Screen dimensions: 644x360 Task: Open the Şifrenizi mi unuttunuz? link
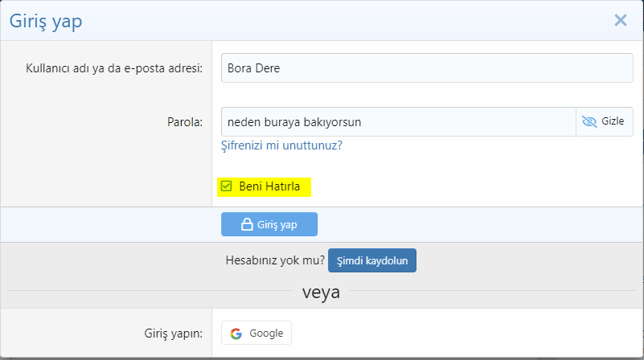(281, 145)
